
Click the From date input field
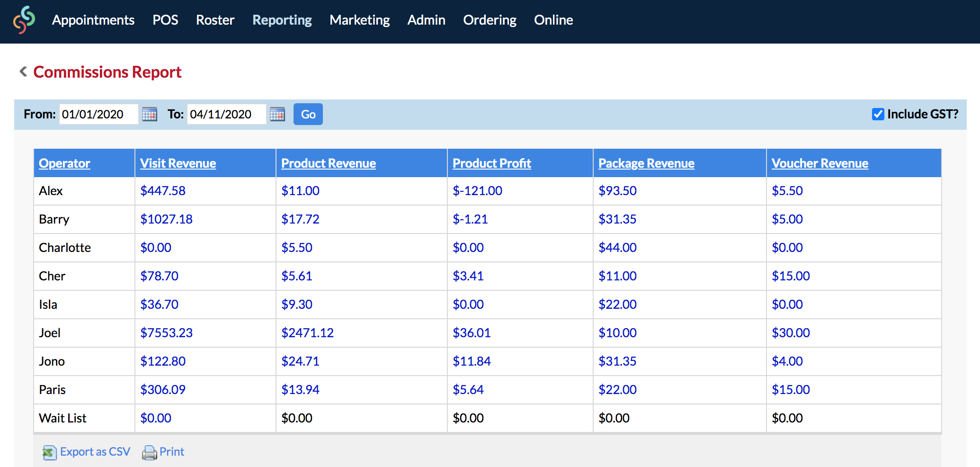click(98, 114)
